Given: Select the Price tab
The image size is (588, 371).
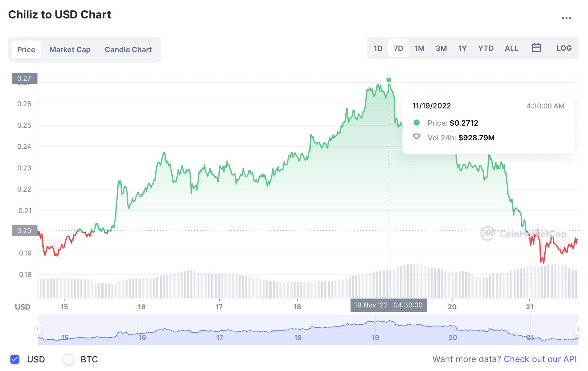Looking at the screenshot, I should coord(26,49).
